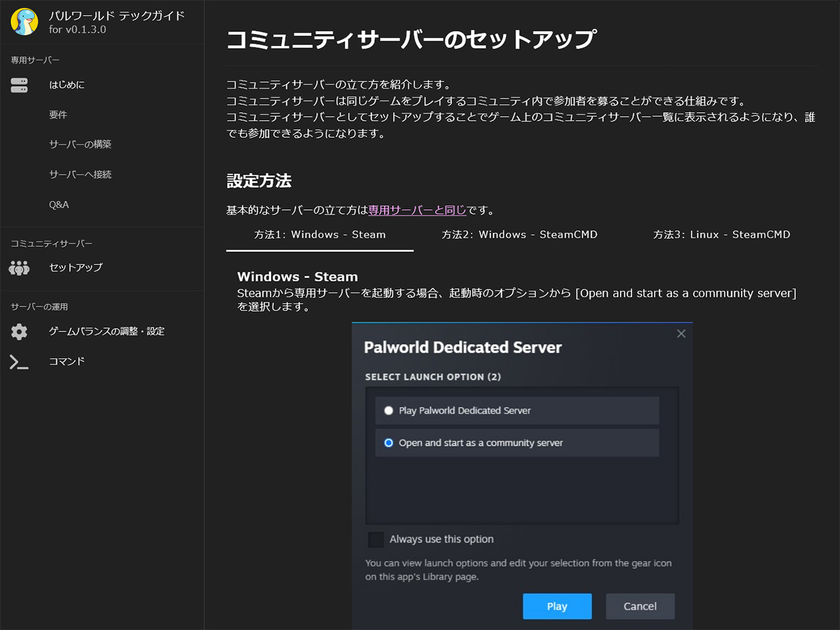Close the Palworld Dedicated Server dialog
Viewport: 840px width, 630px height.
click(x=681, y=333)
